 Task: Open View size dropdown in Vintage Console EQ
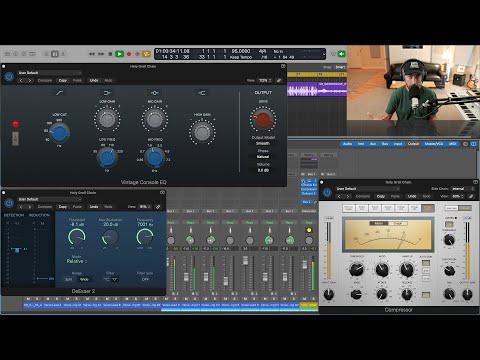click(x=265, y=81)
